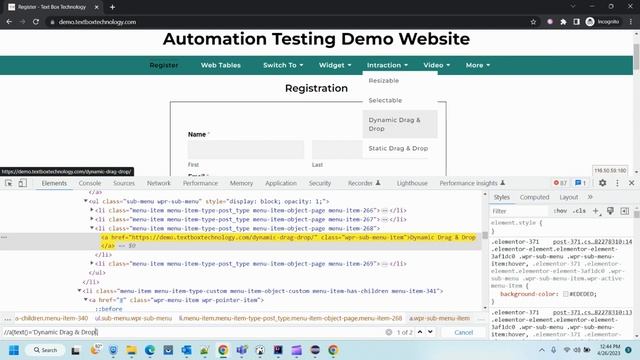The height and width of the screenshot is (360, 640).
Task: Switch to the Sources tab
Action: point(124,183)
